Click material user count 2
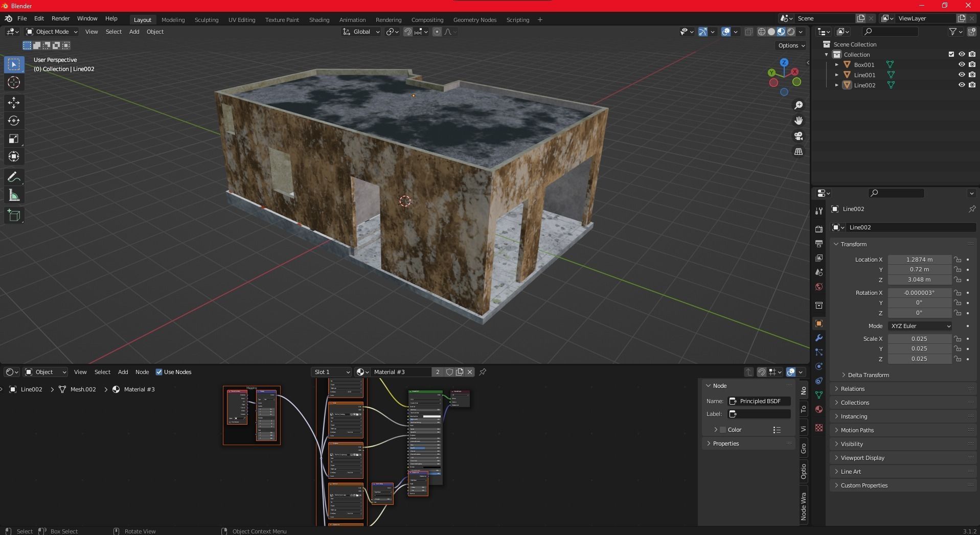Screen dimensions: 980x535 438,372
